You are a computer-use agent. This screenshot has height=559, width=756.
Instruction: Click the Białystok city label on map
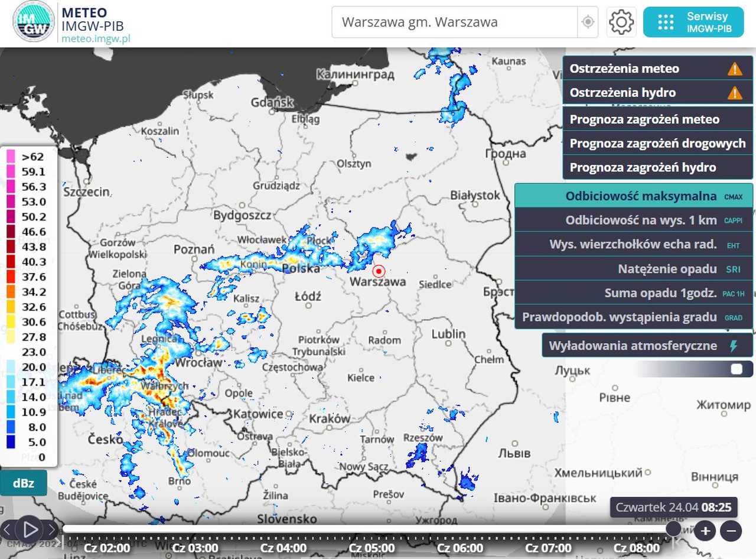(475, 195)
